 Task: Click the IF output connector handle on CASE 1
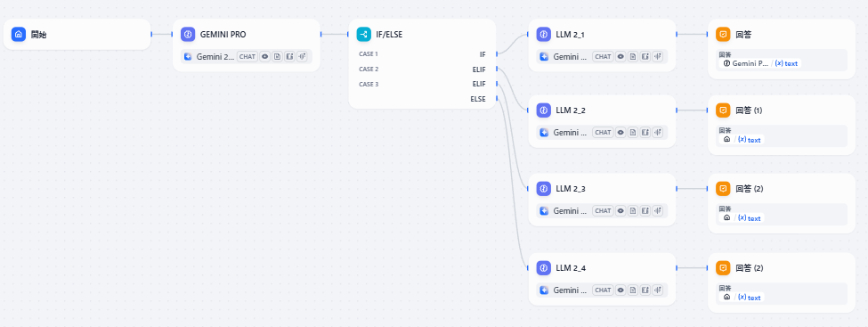pos(497,53)
